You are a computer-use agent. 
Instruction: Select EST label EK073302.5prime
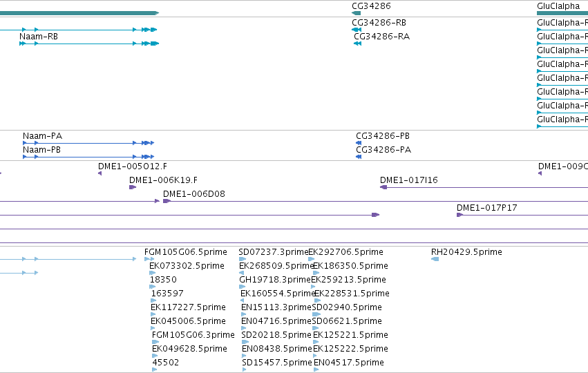tap(187, 266)
